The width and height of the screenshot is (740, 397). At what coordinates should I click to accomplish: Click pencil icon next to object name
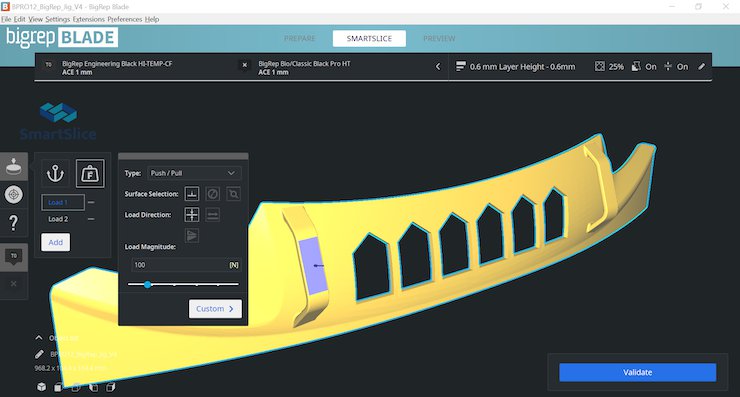click(39, 354)
